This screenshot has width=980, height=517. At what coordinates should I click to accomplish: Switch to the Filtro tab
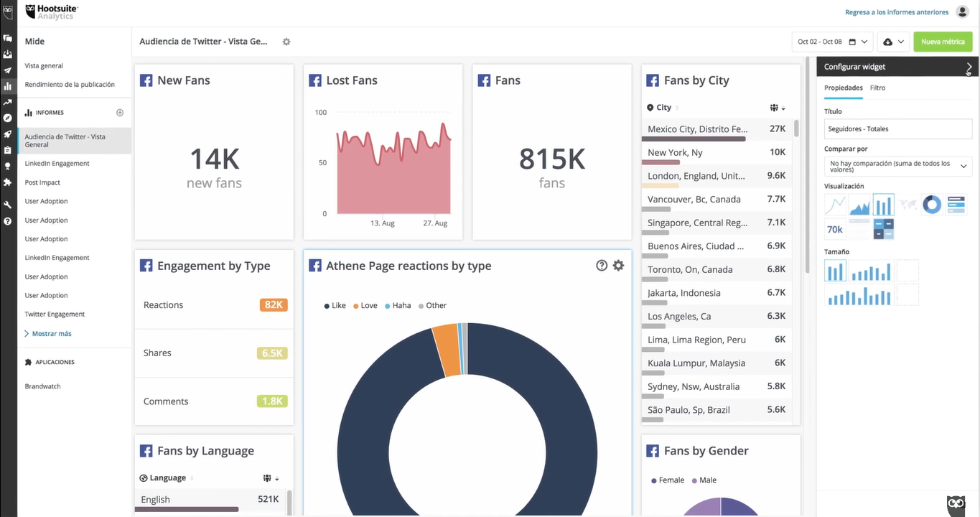(877, 86)
